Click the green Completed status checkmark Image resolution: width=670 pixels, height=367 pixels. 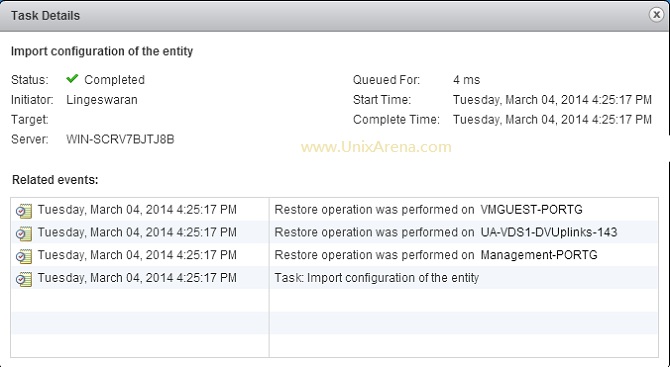[72, 79]
